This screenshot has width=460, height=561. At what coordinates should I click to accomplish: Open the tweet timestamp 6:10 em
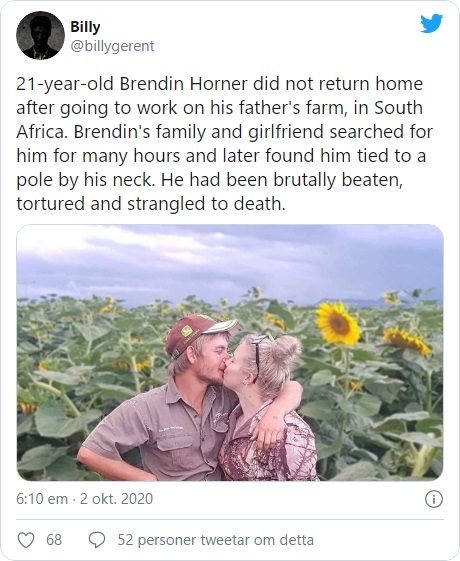coord(42,499)
